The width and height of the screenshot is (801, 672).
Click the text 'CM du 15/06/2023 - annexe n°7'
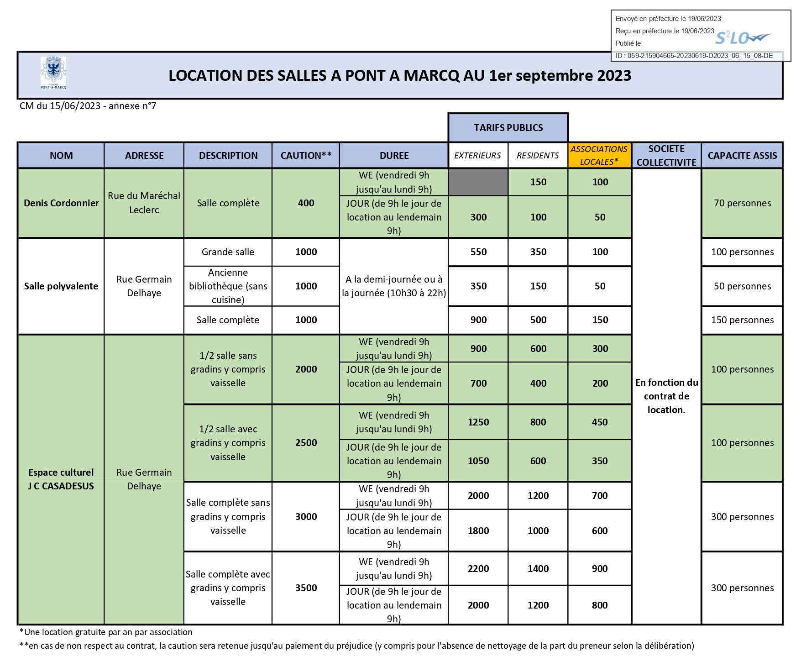click(x=88, y=106)
